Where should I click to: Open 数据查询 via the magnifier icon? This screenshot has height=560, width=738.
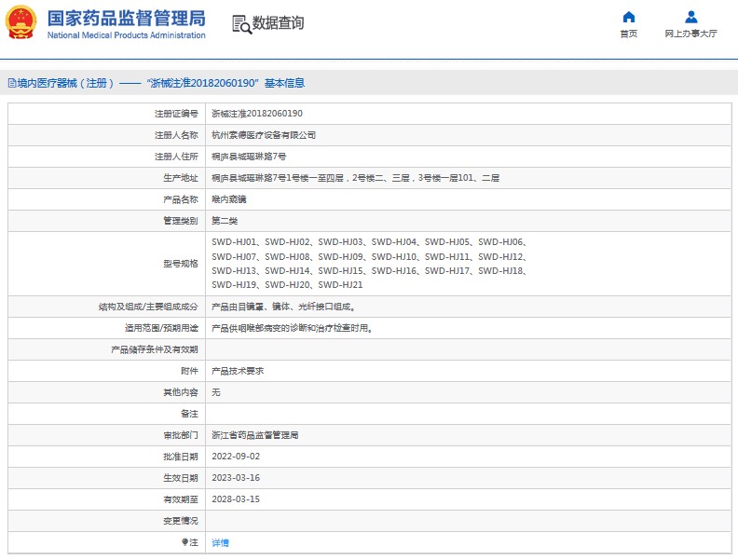coord(241,24)
